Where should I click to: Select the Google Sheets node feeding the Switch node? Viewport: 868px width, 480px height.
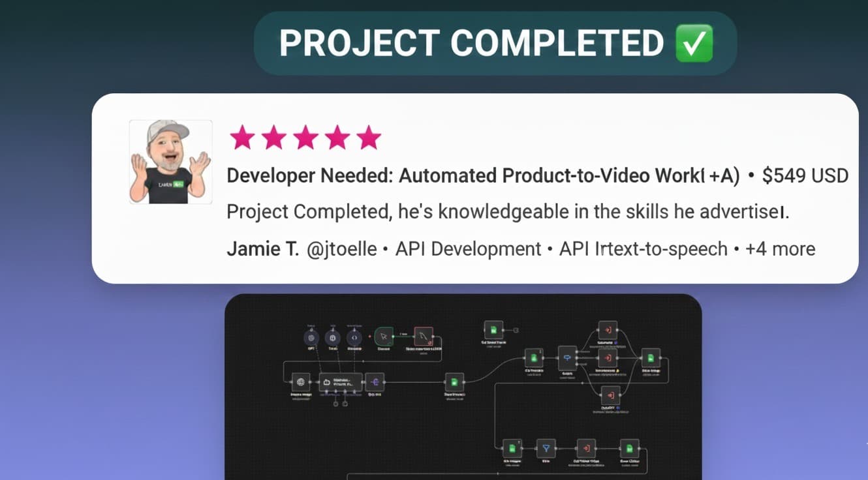point(534,358)
